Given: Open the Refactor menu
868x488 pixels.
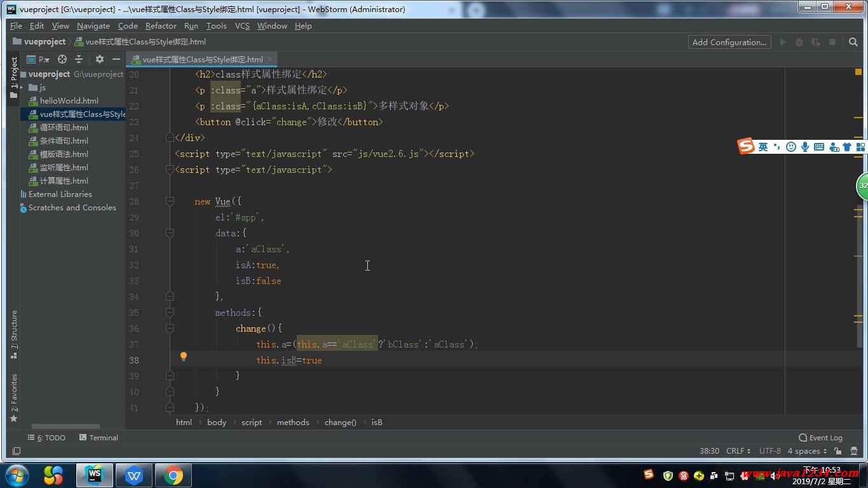Looking at the screenshot, I should tap(161, 26).
